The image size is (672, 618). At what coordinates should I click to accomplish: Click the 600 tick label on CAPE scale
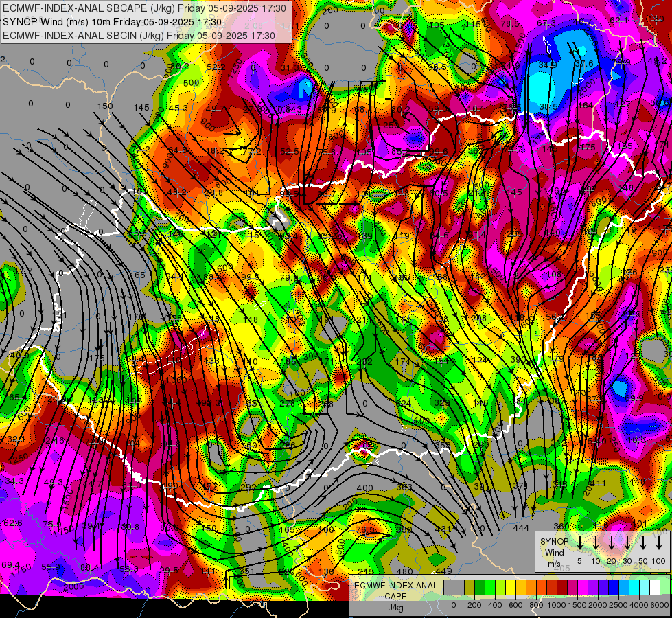pyautogui.click(x=515, y=605)
